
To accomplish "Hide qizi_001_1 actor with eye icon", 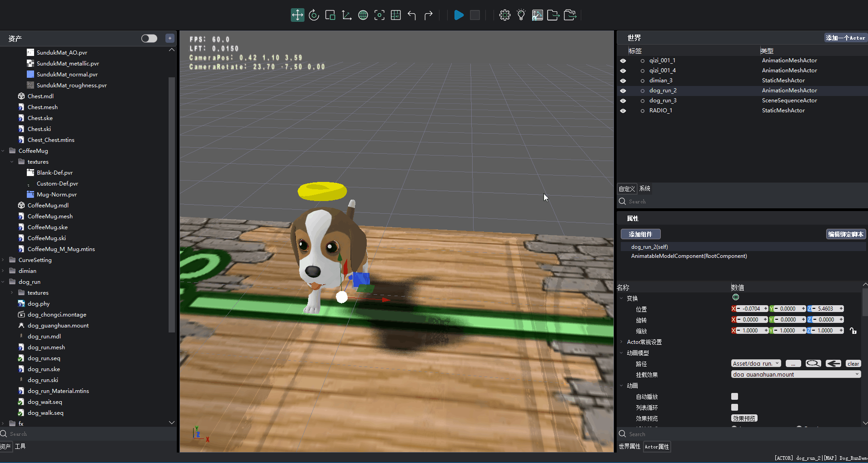I will (x=623, y=60).
